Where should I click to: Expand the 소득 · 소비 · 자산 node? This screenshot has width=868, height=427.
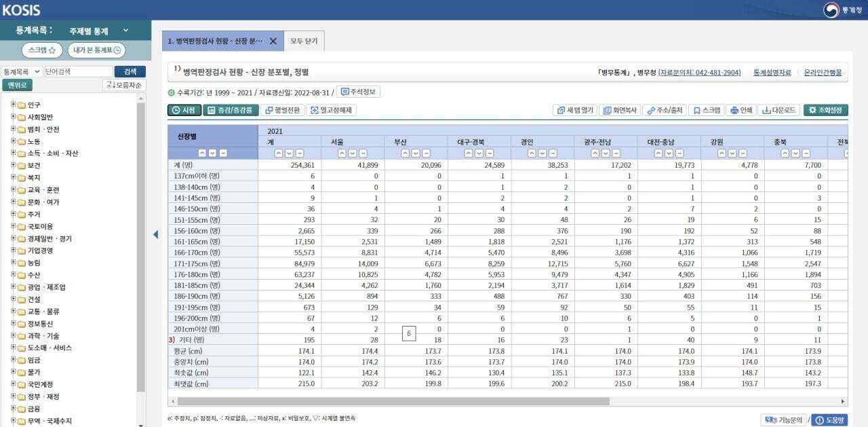[13, 153]
